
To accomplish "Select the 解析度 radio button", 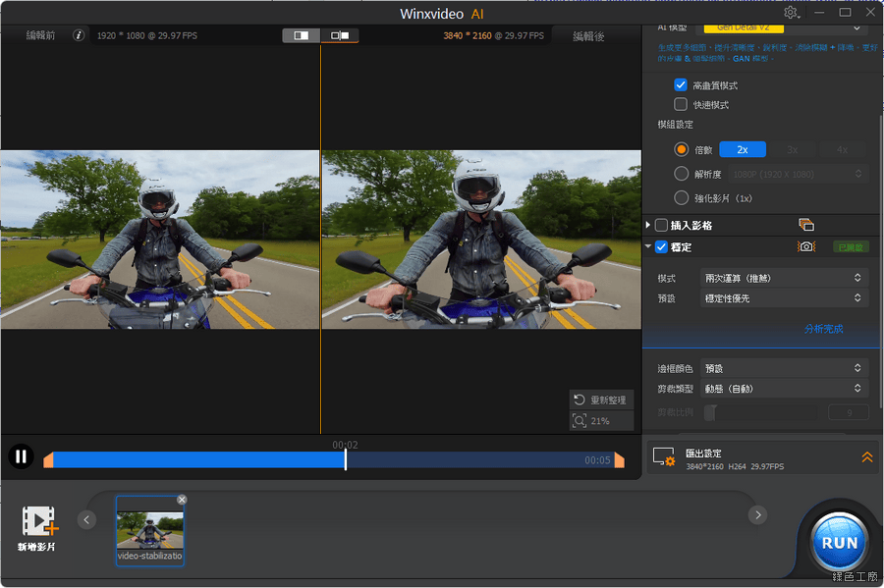I will [x=682, y=174].
